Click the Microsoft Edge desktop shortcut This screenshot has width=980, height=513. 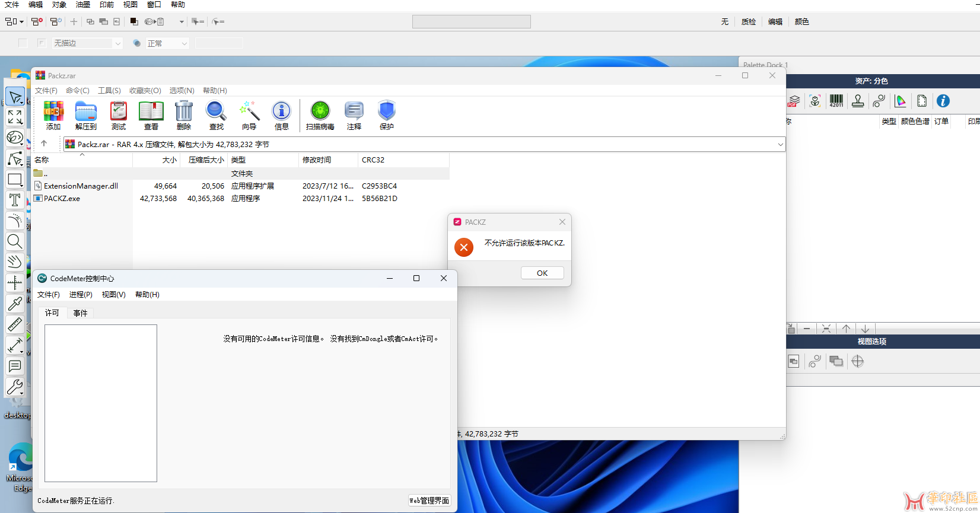coord(20,468)
